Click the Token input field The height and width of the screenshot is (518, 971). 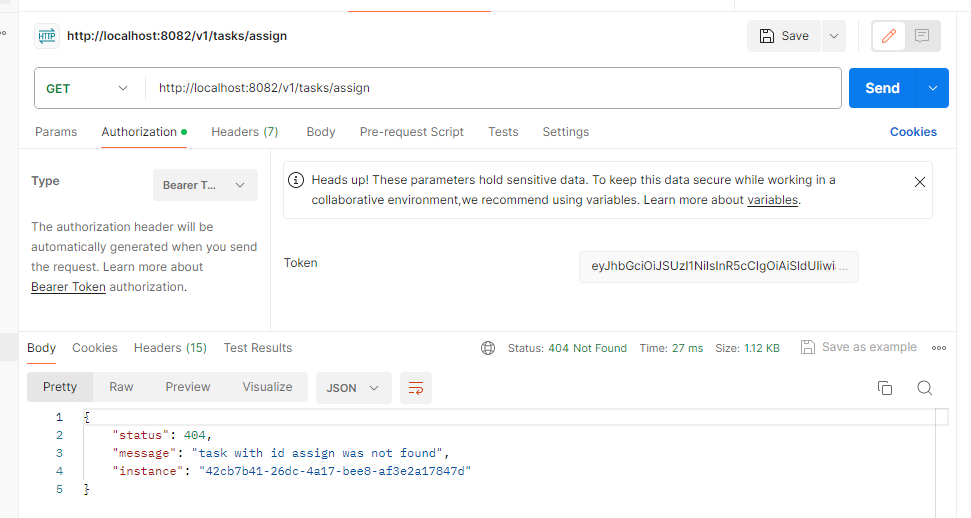point(718,266)
